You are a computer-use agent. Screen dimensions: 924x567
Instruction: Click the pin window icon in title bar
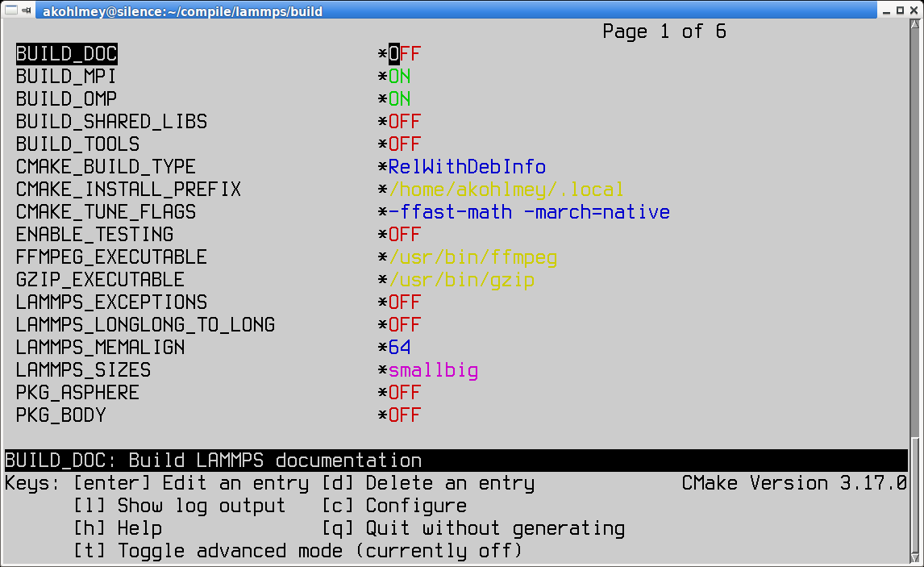(27, 10)
